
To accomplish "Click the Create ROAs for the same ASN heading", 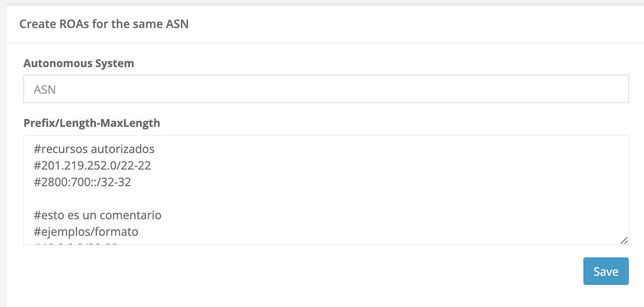I will (x=104, y=24).
